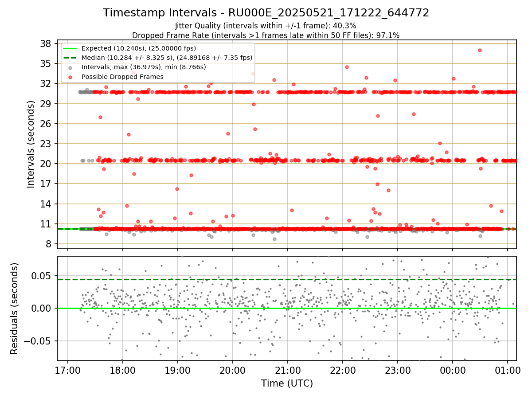Click the Jitter Quality 40.3% subtitle
The height and width of the screenshot is (399, 532).
point(266,26)
